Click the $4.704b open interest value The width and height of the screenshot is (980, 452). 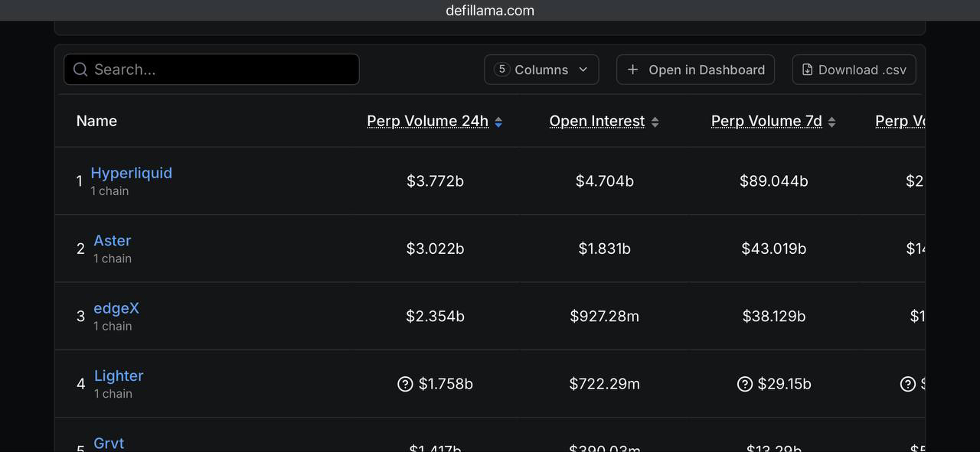tap(605, 181)
